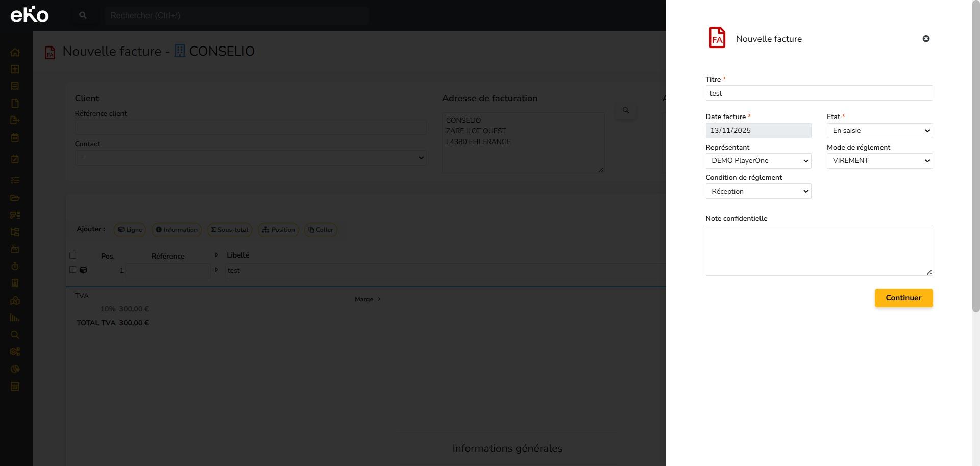Viewport: 980px width, 466px height.
Task: Click the Titre input field
Action: pyautogui.click(x=819, y=93)
